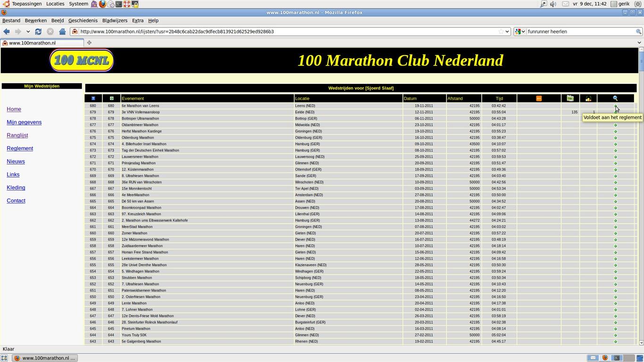Open the Locaties panel menu
This screenshot has height=362, width=644.
[55, 4]
